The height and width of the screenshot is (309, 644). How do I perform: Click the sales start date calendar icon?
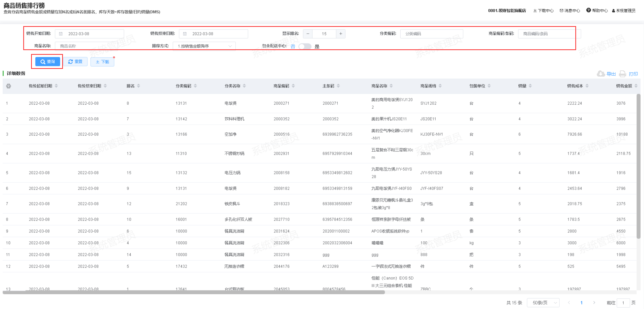click(x=61, y=34)
